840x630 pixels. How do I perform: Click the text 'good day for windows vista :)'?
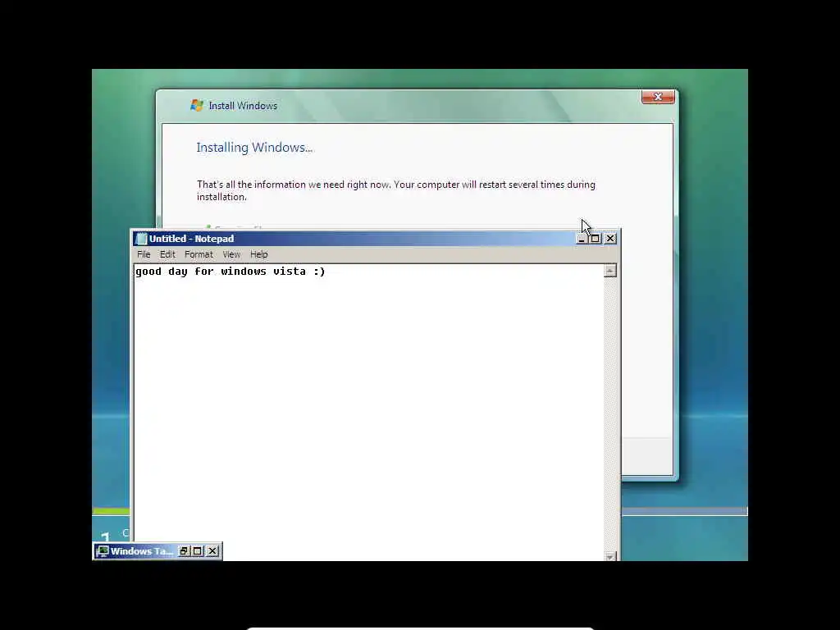click(x=231, y=272)
